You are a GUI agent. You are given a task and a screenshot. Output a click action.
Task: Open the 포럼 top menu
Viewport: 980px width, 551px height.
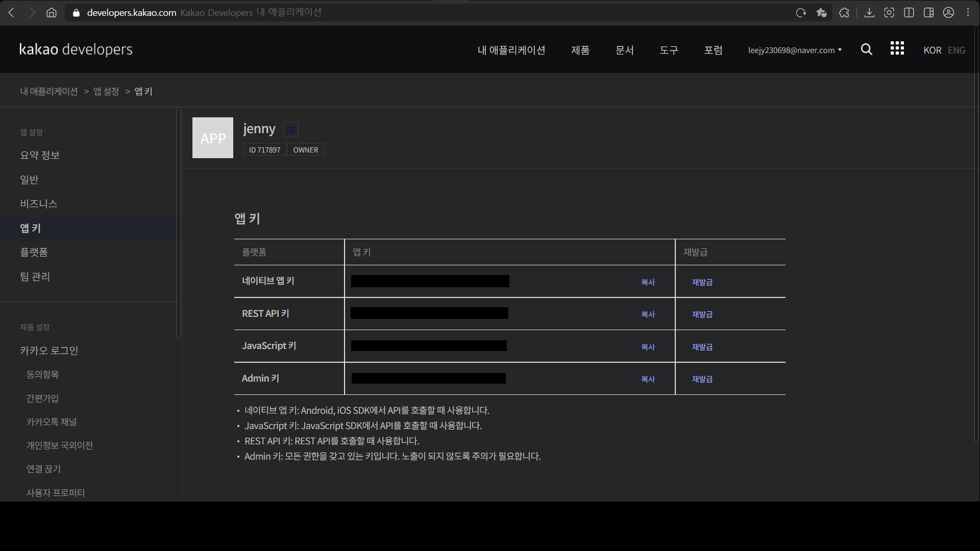714,50
